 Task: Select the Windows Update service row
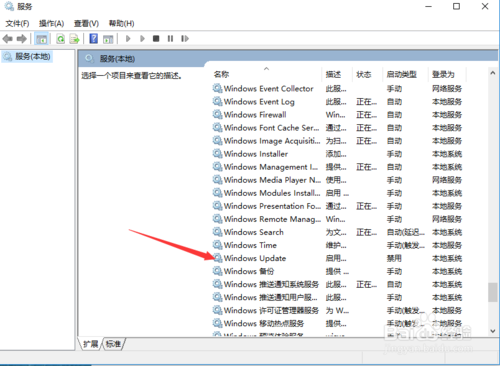click(337, 258)
